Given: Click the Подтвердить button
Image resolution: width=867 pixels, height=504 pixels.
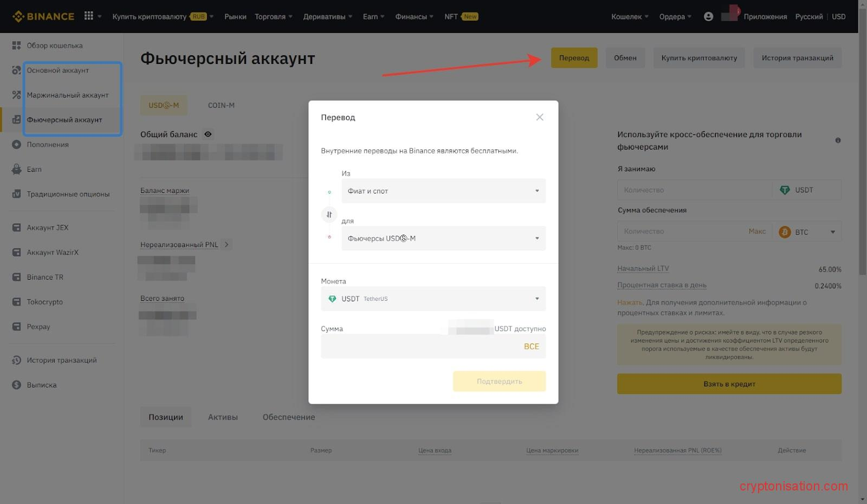Looking at the screenshot, I should [499, 381].
